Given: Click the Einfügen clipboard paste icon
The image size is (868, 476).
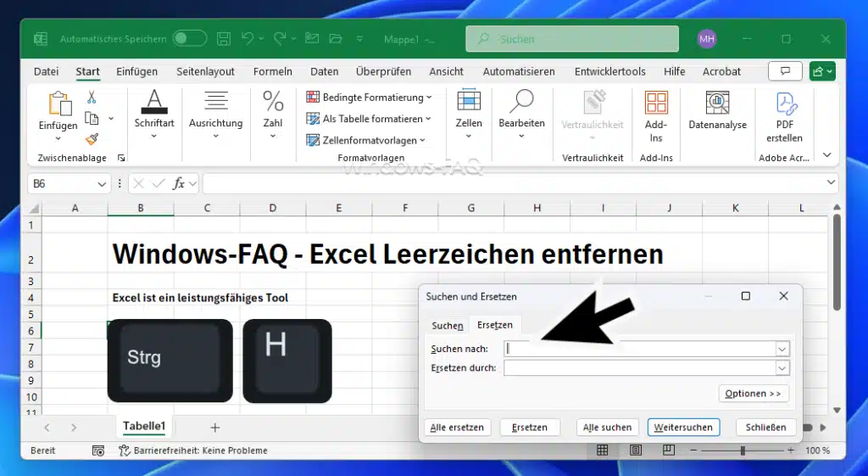Looking at the screenshot, I should tap(59, 104).
